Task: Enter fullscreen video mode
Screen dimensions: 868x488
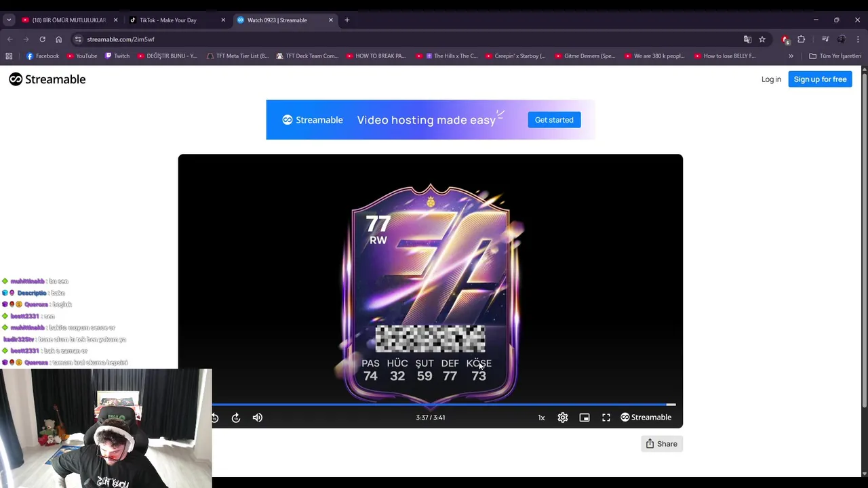Action: (x=606, y=418)
